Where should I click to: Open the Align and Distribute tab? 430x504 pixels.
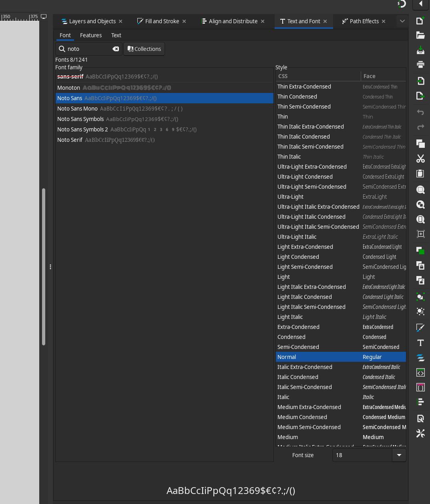tap(233, 21)
